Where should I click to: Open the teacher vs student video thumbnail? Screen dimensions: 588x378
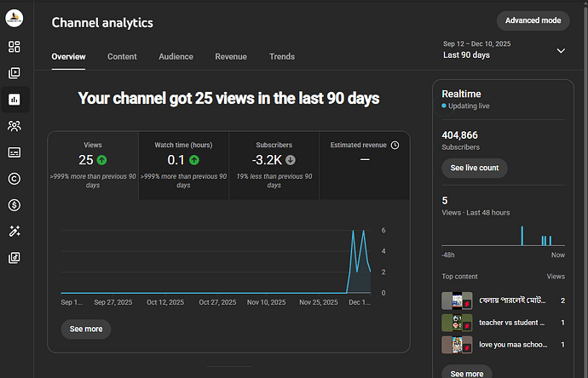click(457, 323)
